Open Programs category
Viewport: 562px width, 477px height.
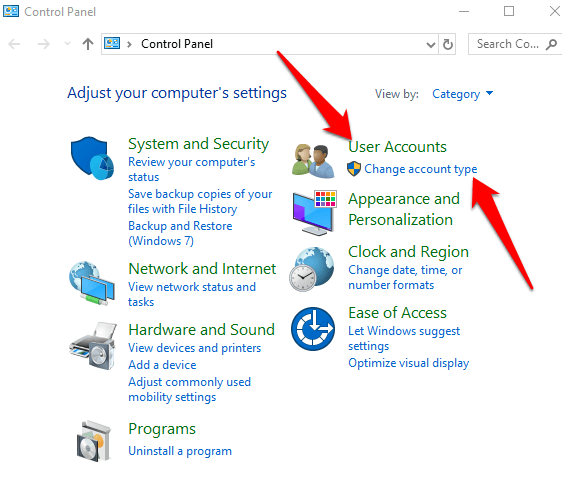click(162, 429)
